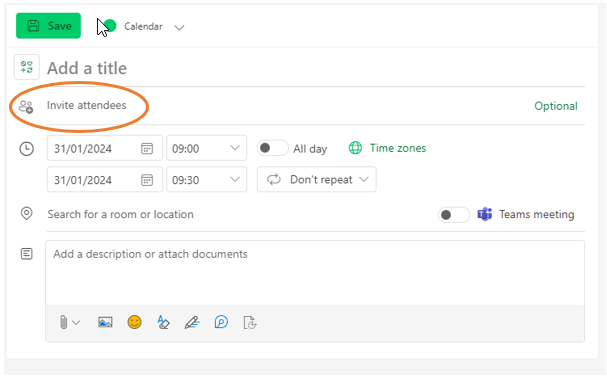Click the end date 31/01/2024 field
Viewport: 607px width, 376px height.
click(105, 180)
